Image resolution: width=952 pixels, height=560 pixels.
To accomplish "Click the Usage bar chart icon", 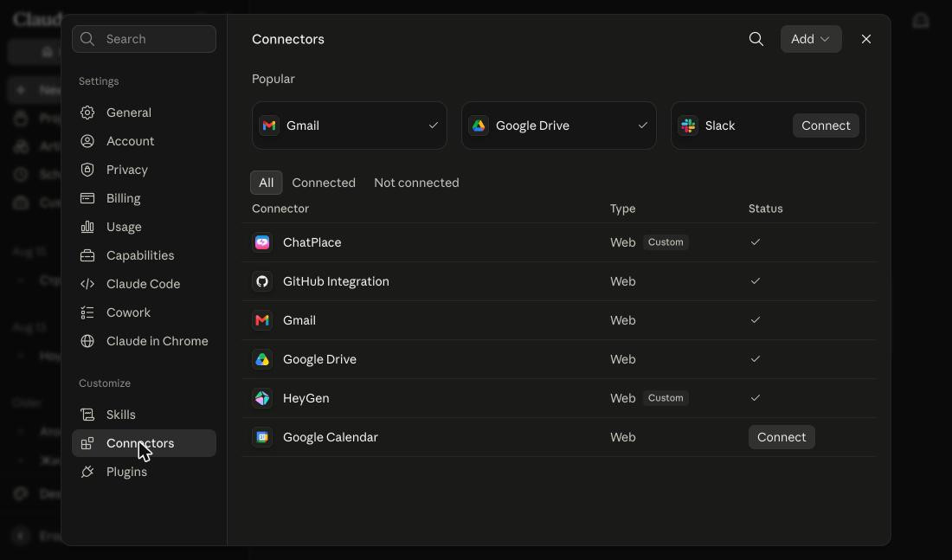I will click(87, 227).
